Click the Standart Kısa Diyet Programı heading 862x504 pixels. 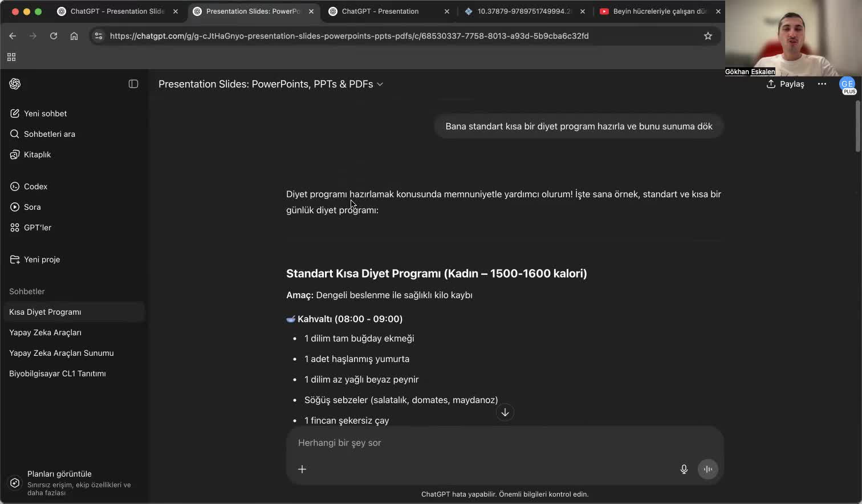437,274
